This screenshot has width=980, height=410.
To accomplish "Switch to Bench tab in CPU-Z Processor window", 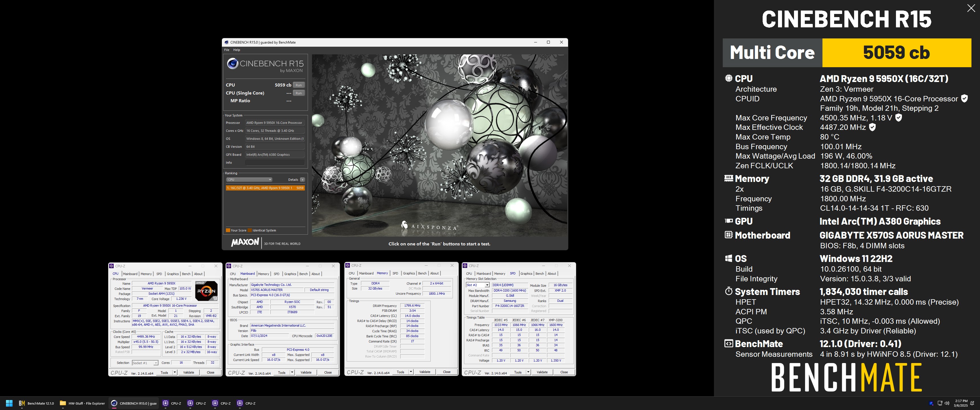I will coord(186,274).
